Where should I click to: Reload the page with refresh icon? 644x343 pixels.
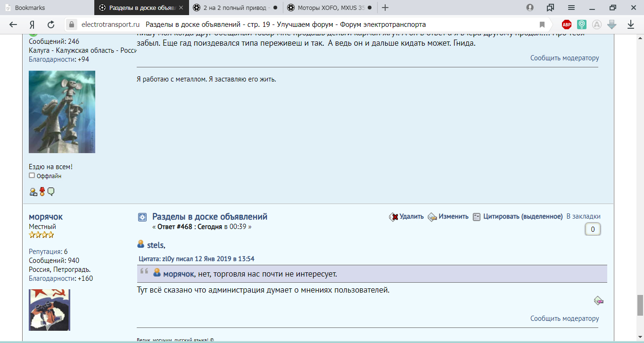pyautogui.click(x=51, y=24)
